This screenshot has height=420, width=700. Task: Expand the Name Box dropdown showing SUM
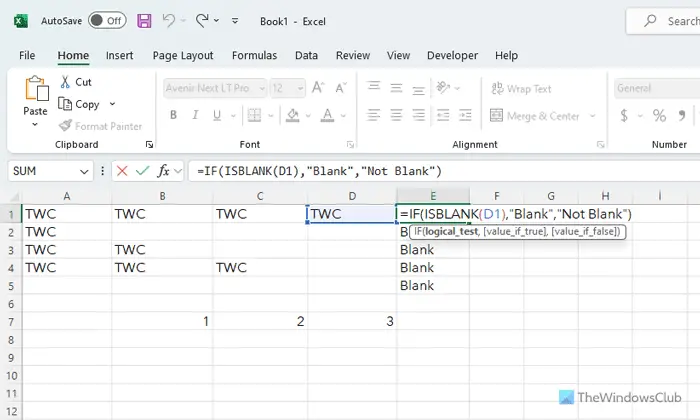click(84, 171)
